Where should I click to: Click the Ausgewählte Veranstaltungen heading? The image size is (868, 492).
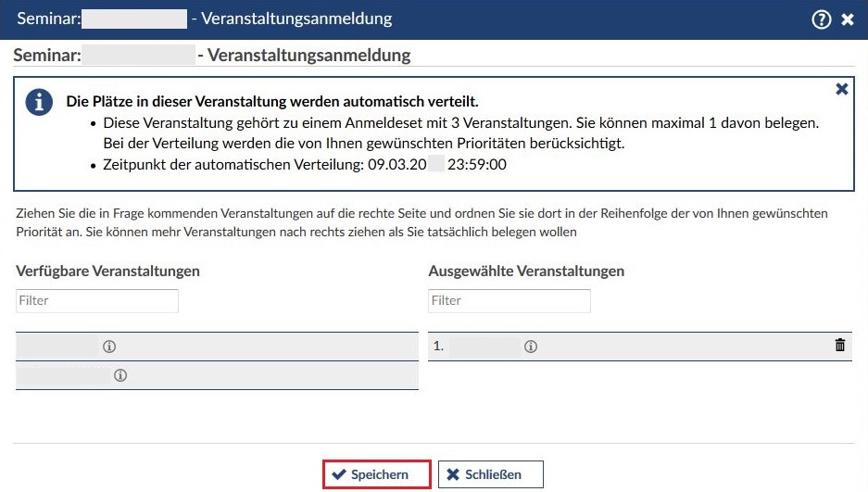(526, 271)
